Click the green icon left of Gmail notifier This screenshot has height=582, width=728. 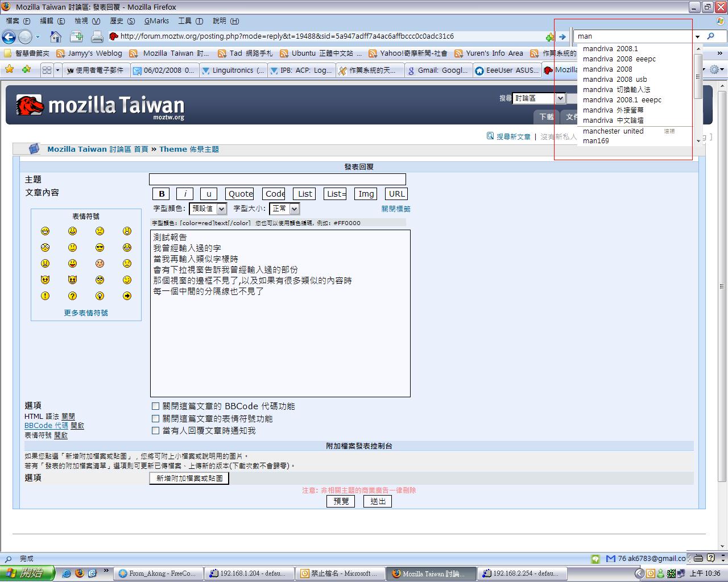(595, 559)
